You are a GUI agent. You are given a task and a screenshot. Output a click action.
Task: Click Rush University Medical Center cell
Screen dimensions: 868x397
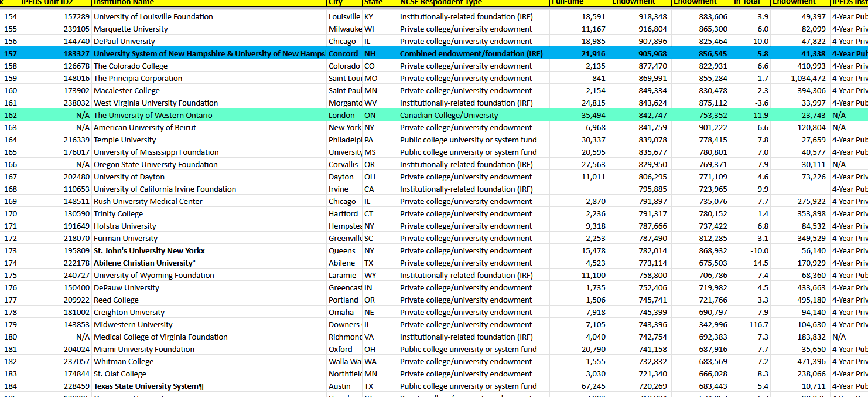pyautogui.click(x=209, y=202)
